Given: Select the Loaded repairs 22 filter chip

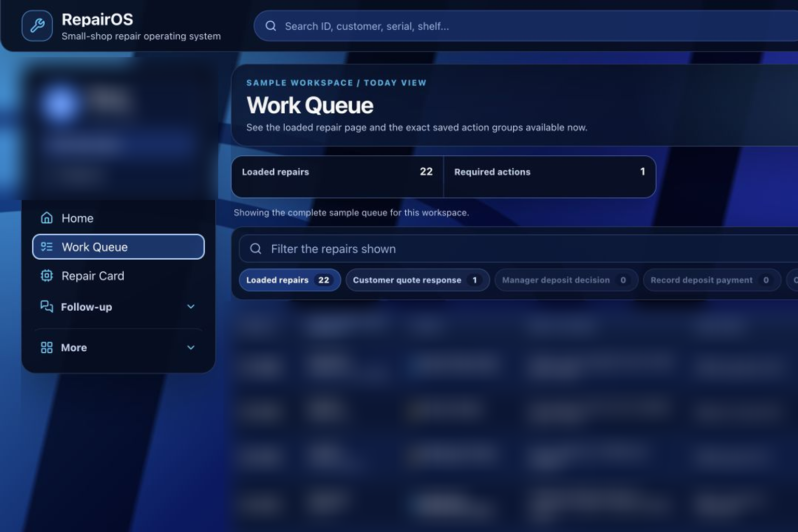Looking at the screenshot, I should [290, 280].
